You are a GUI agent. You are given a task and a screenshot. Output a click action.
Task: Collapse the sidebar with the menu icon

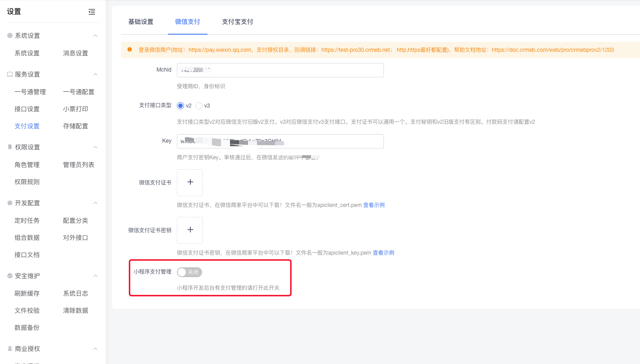coord(92,12)
